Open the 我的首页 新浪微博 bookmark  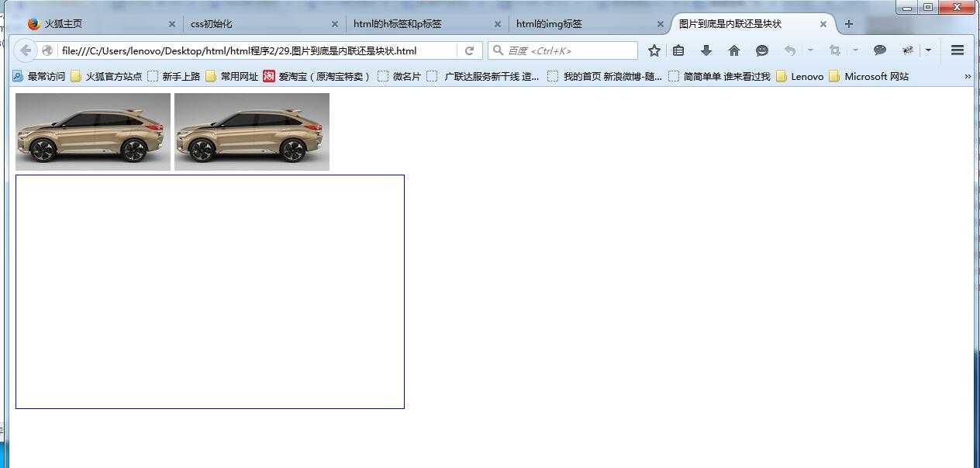click(x=605, y=76)
